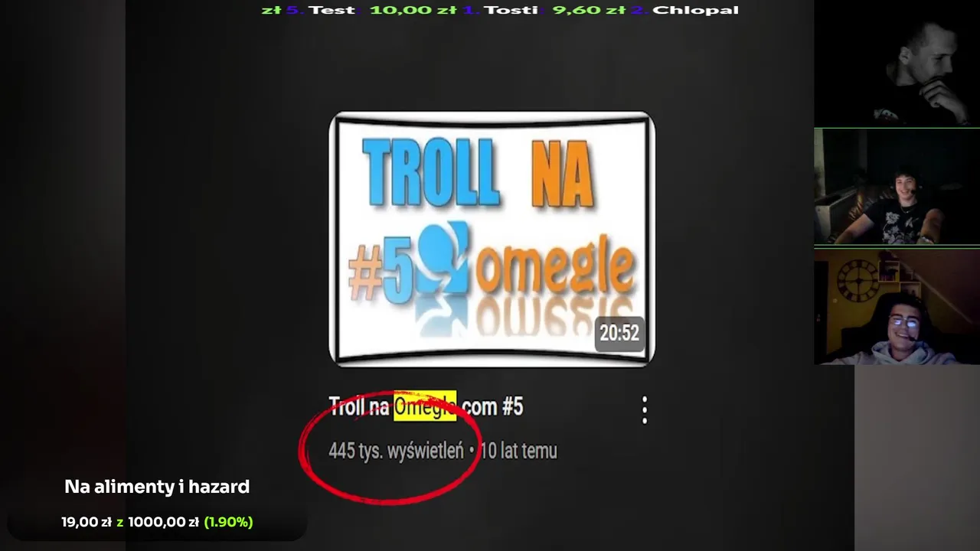The image size is (980, 551).
Task: Click the Troll na Omegle #5 thumbnail
Action: [x=492, y=239]
